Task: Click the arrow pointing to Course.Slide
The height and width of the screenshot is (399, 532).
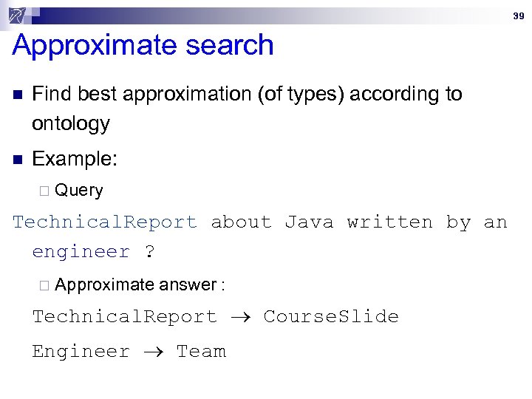Action: pos(240,318)
